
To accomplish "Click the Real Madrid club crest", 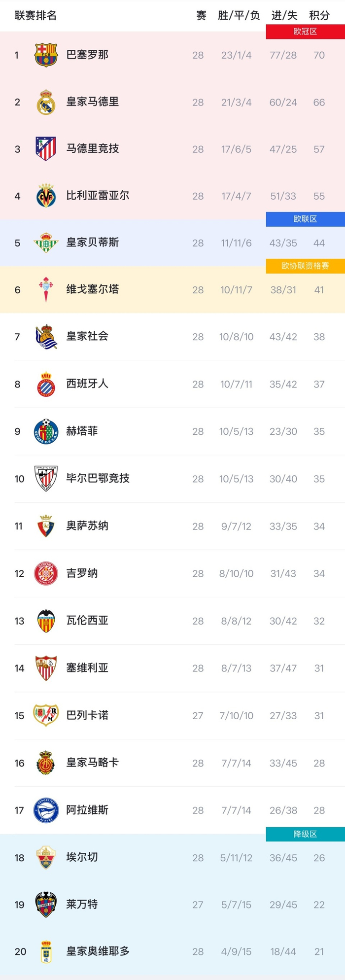I will coord(46,102).
